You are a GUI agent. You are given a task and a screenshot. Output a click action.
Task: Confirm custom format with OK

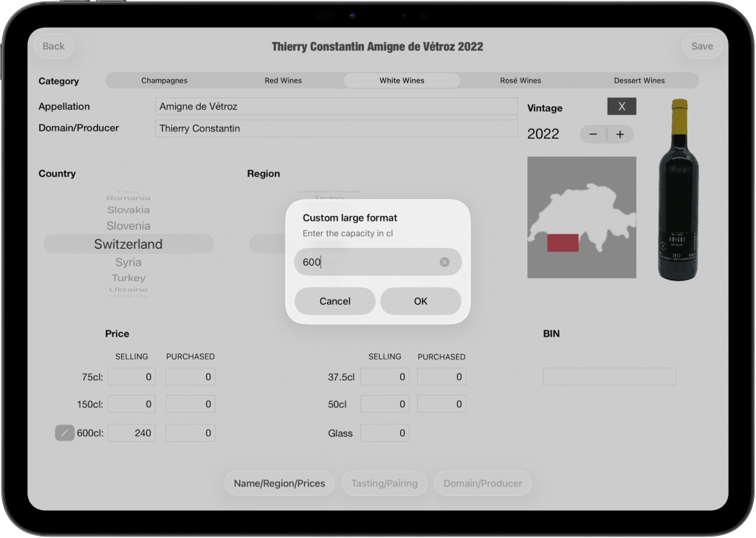click(420, 301)
